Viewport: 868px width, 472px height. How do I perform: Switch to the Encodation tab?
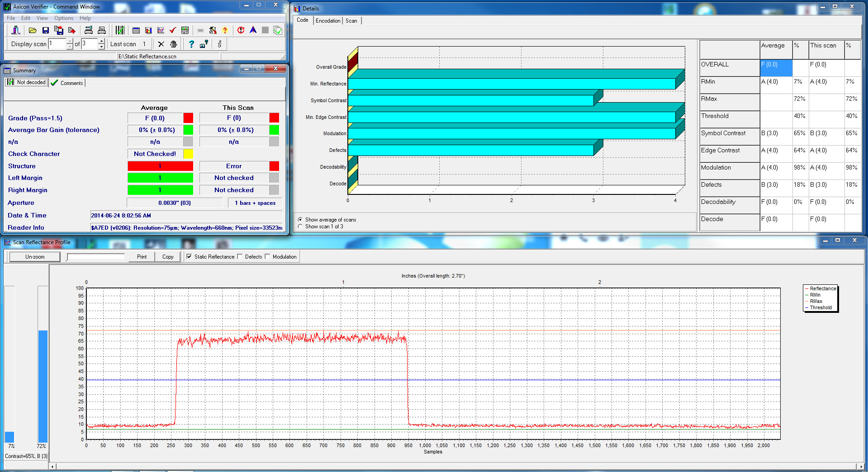(327, 21)
